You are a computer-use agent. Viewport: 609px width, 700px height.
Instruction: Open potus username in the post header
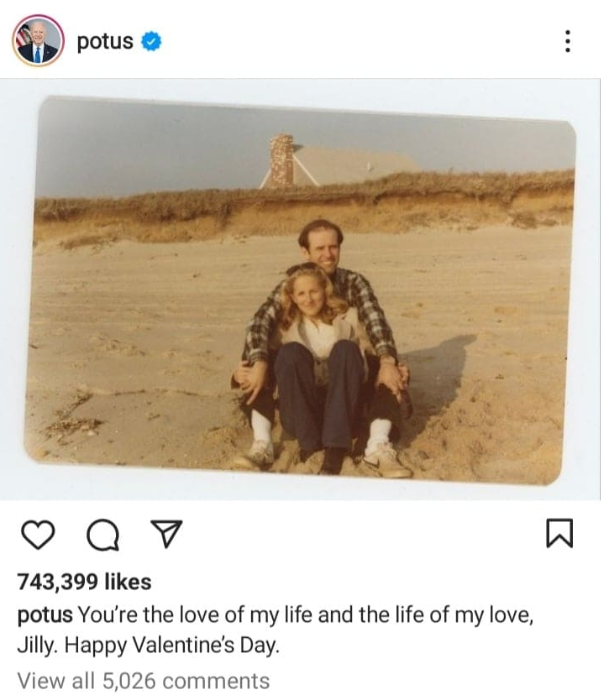(105, 41)
